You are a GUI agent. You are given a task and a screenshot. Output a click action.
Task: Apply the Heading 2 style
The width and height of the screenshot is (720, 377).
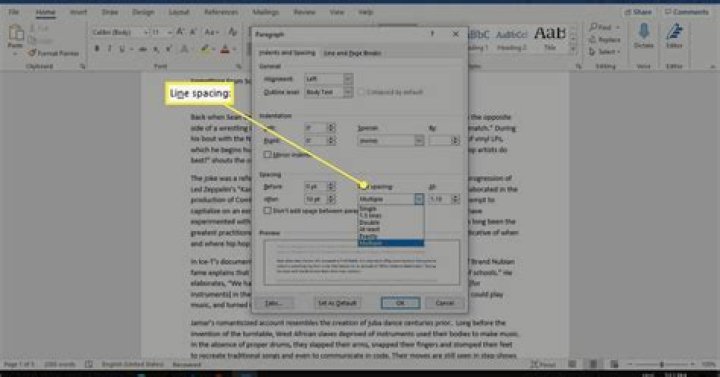(512, 39)
